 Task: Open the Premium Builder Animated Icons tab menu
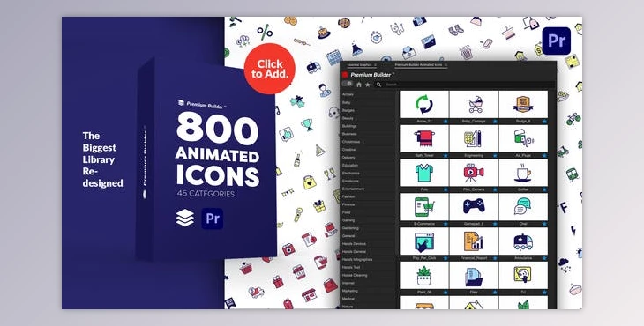click(x=446, y=65)
